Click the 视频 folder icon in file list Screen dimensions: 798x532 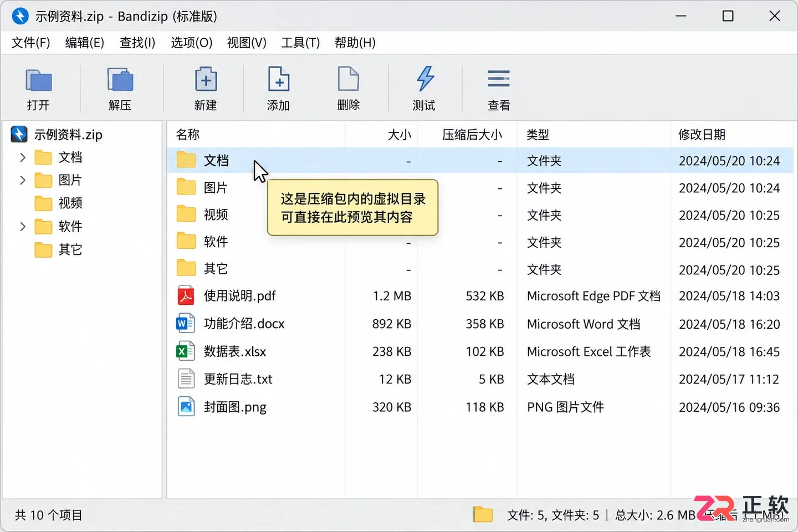(x=186, y=214)
